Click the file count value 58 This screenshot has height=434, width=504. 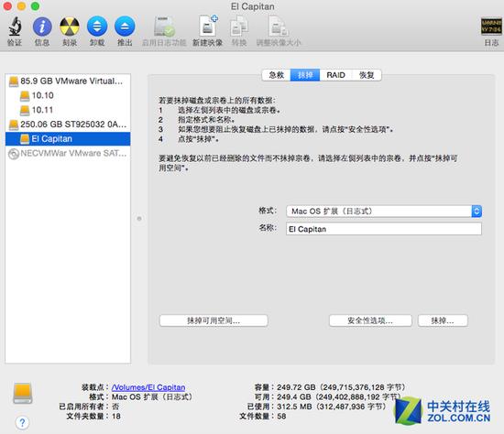pos(281,417)
